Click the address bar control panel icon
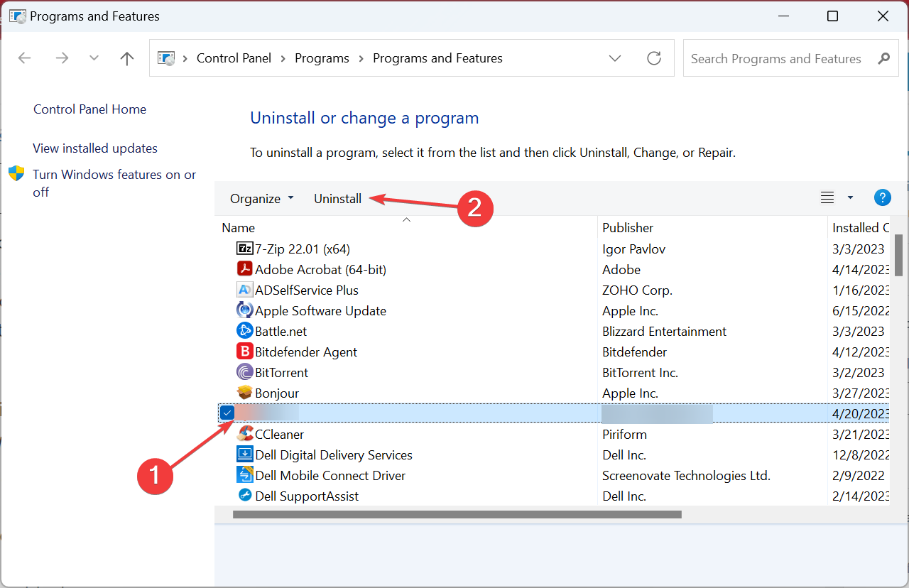 (165, 58)
